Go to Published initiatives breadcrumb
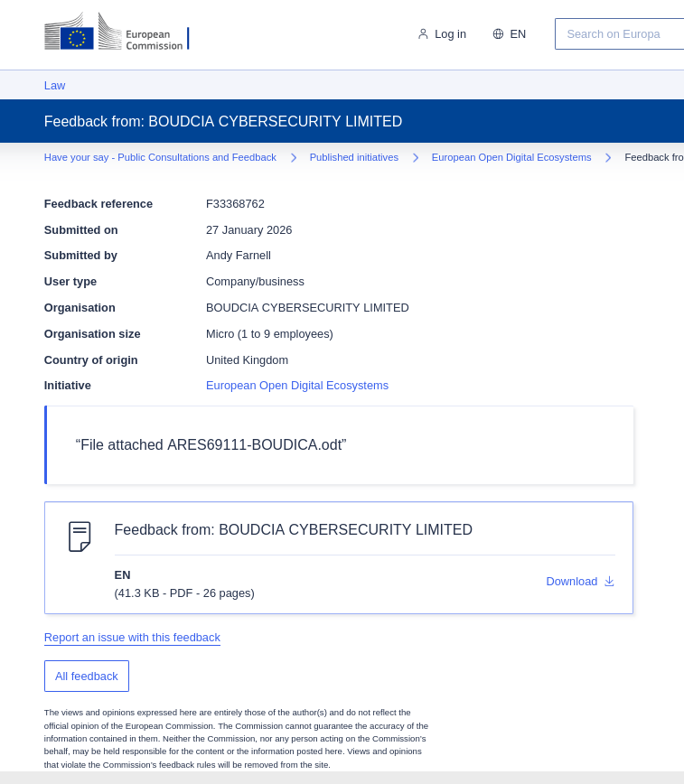This screenshot has width=684, height=784. click(x=354, y=157)
